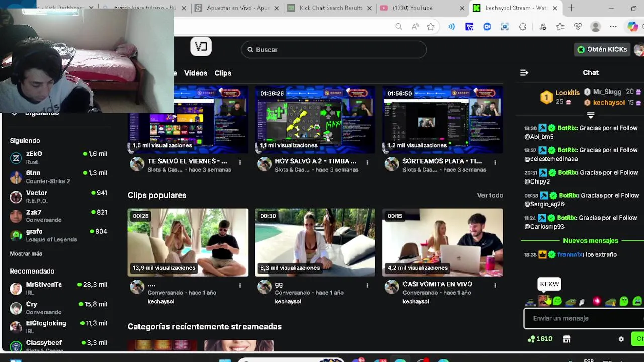
Task: Open chat settings gear icon
Action: point(621,339)
